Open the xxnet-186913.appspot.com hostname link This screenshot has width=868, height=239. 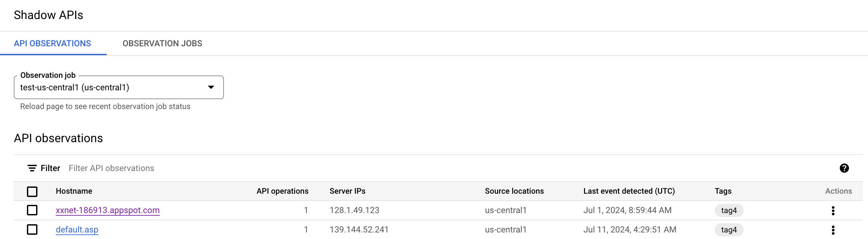coord(107,210)
